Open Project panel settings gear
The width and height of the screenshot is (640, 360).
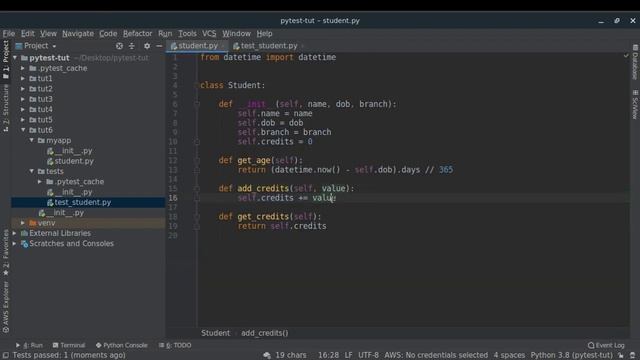[147, 46]
